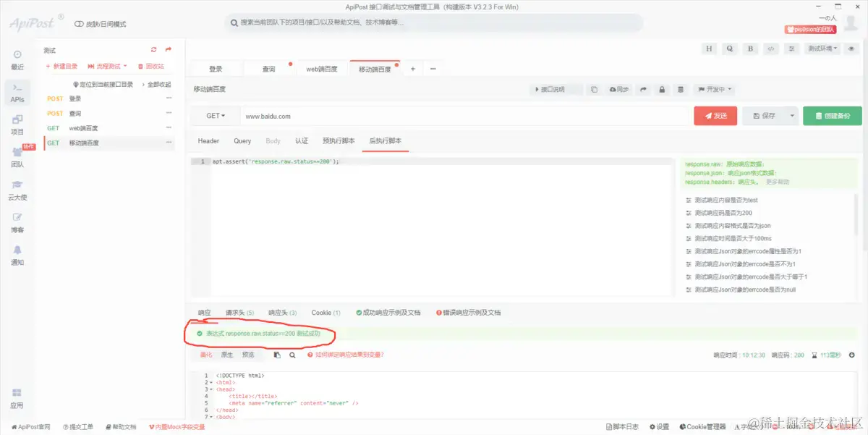This screenshot has height=435, width=868.
Task: Select the 原生 raw response view
Action: (227, 355)
